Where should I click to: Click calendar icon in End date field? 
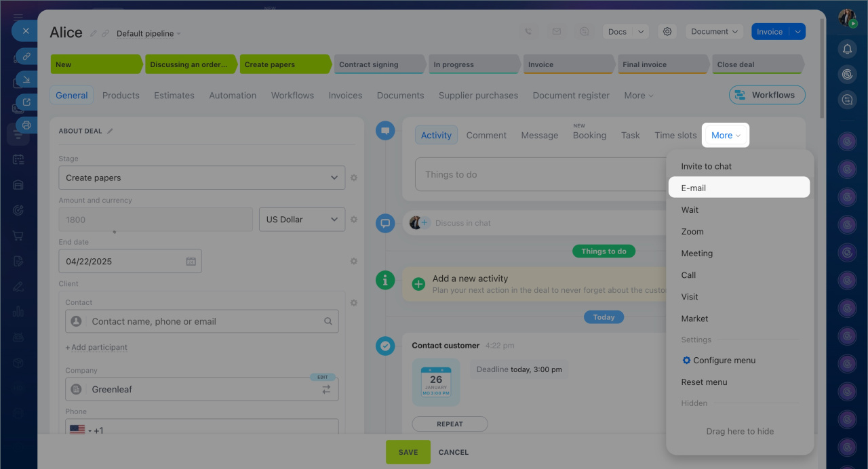191,262
